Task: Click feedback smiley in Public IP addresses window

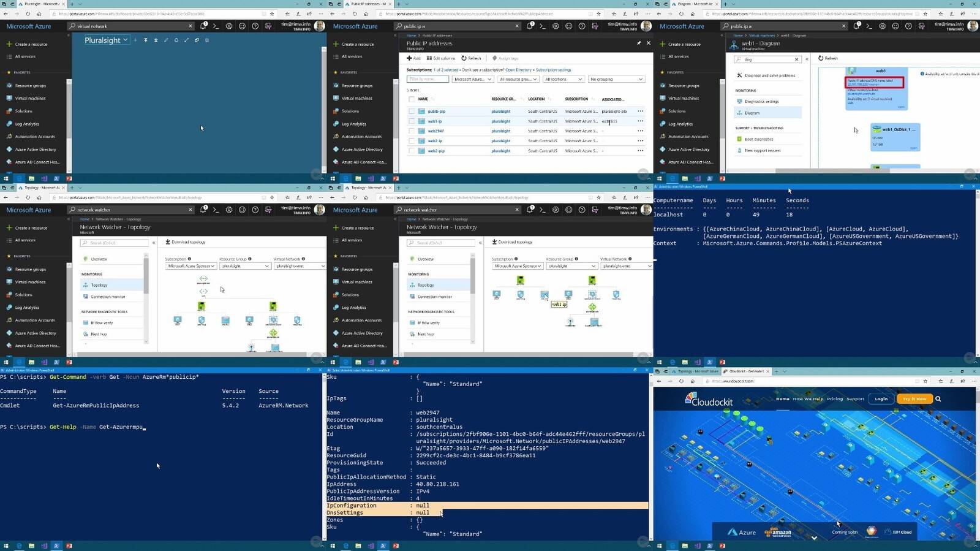Action: pyautogui.click(x=568, y=26)
